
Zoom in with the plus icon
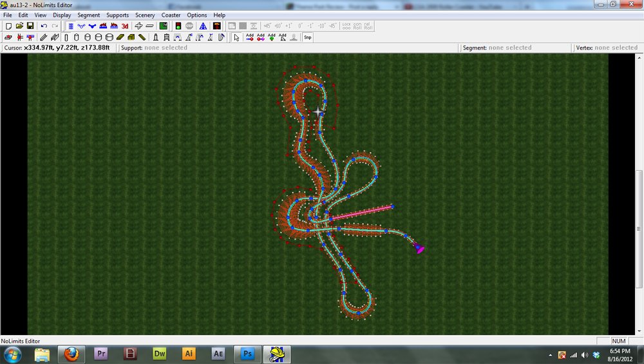(x=138, y=26)
